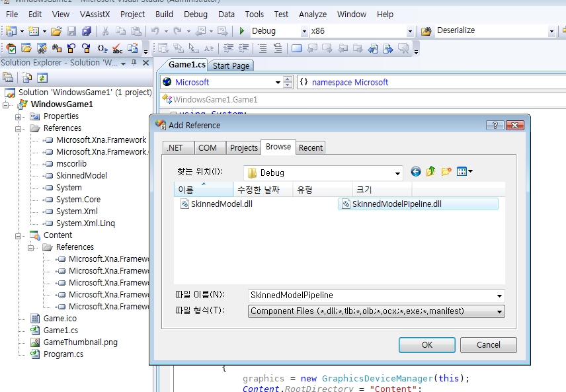
Task: Switch to the Start Page tab
Action: click(231, 65)
